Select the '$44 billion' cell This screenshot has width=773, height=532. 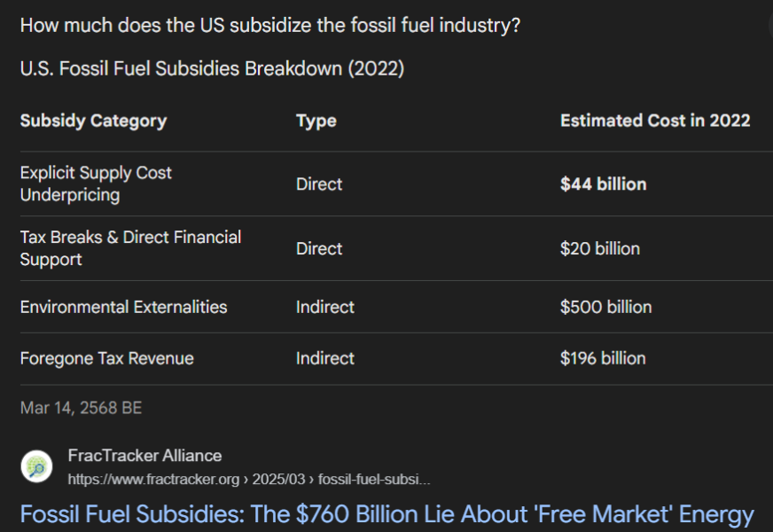(x=603, y=184)
